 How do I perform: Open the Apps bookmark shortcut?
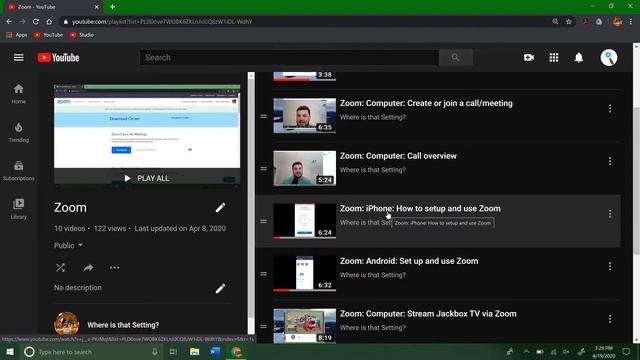pyautogui.click(x=17, y=35)
